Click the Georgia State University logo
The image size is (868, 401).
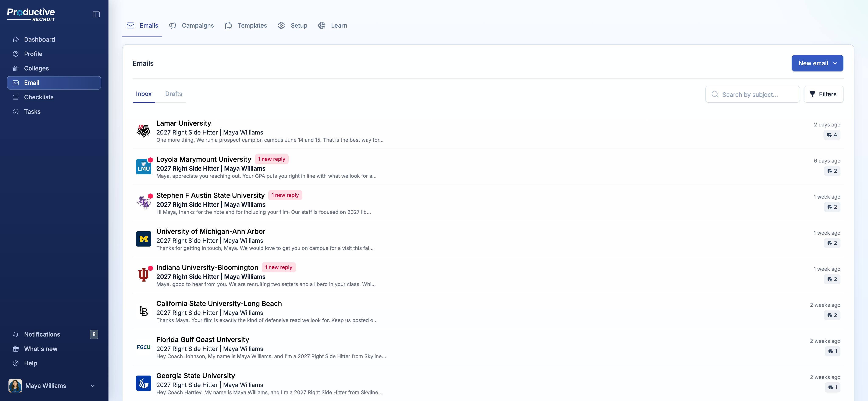(143, 383)
